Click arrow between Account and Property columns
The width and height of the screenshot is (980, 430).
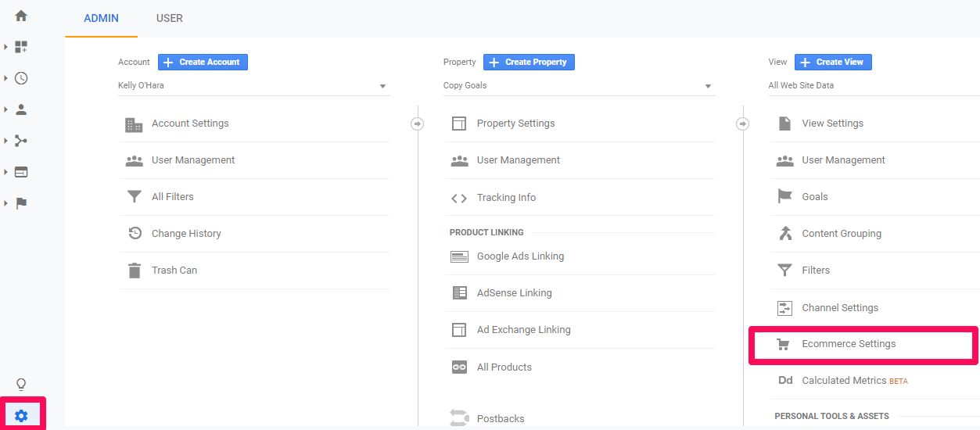pos(418,124)
